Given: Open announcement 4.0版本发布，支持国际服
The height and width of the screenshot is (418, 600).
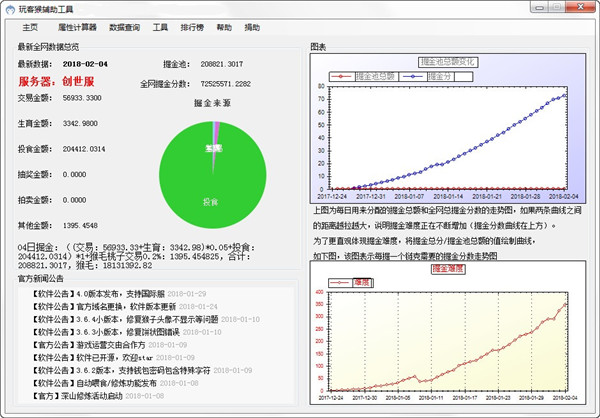Looking at the screenshot, I should tap(119, 294).
